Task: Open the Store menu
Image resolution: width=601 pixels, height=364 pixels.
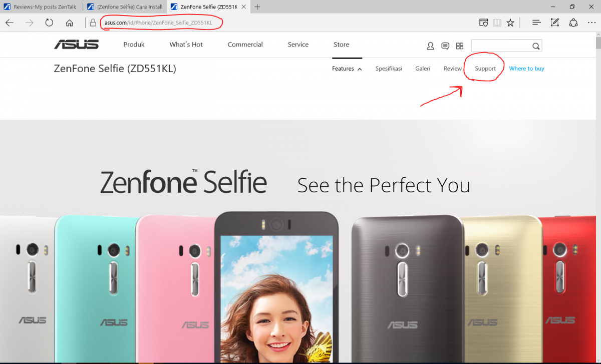Action: 341,45
